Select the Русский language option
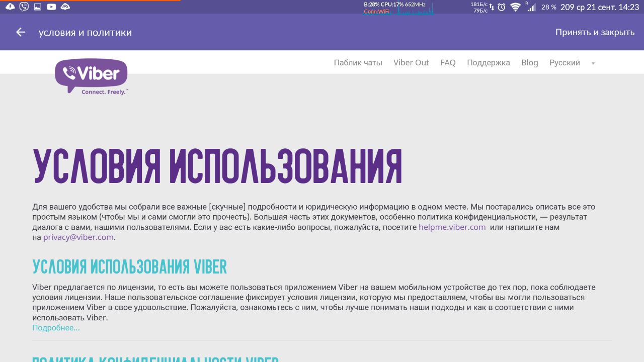 coord(565,63)
